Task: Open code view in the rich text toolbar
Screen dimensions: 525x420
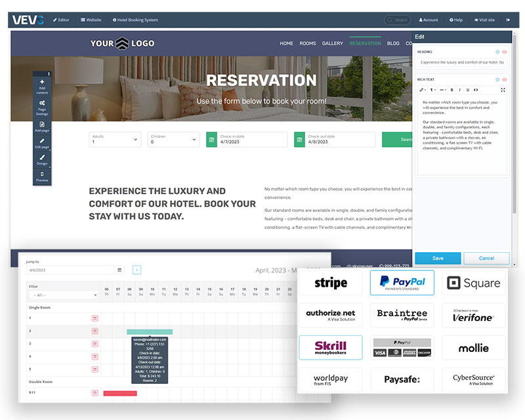Action: [x=476, y=90]
